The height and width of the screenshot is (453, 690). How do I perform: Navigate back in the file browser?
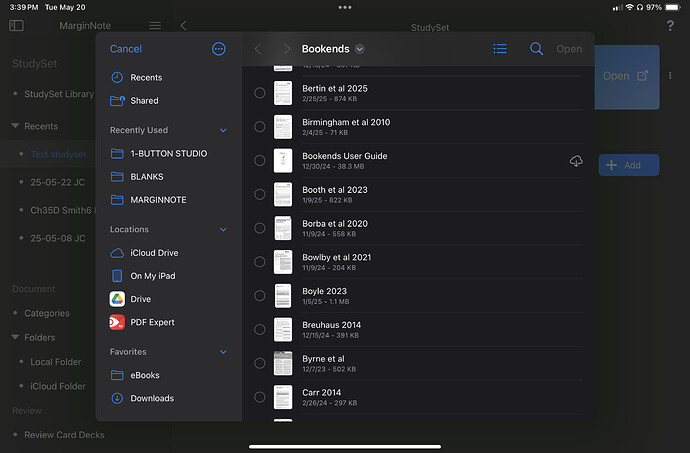258,48
